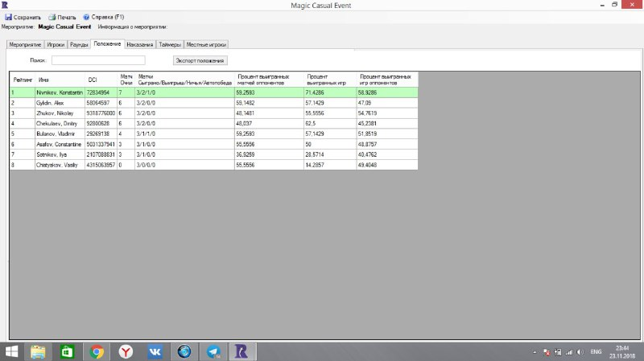Screen dimensions: 644x361
Task: Select the Местные игроки tab
Action: pos(207,44)
